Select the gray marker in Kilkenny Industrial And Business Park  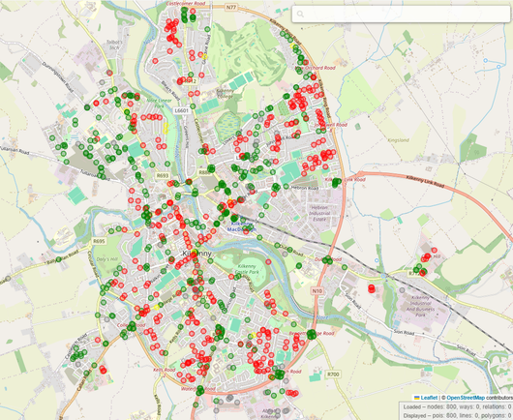coord(402,289)
